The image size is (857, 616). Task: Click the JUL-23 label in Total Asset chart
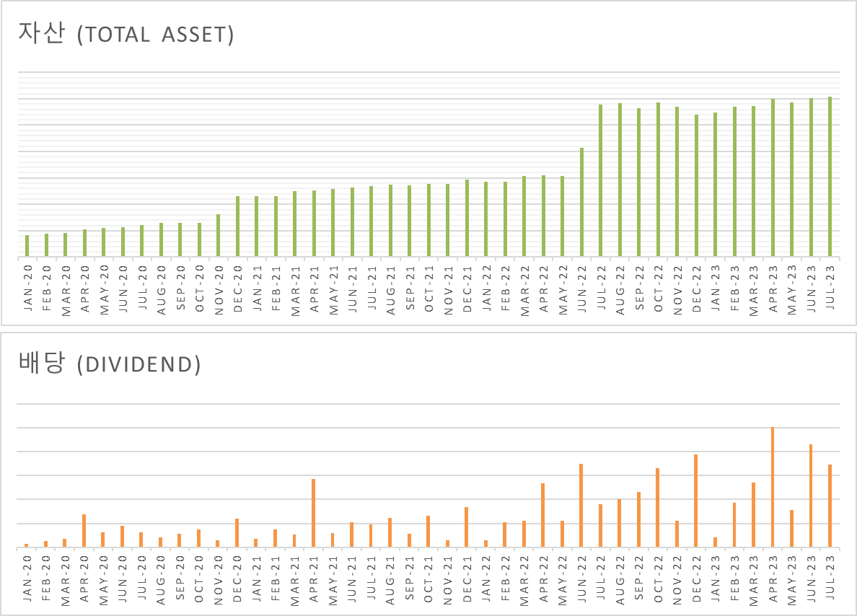point(831,288)
